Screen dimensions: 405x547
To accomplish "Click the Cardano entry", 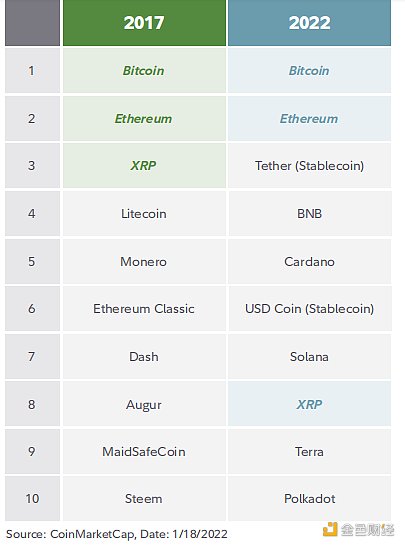I will coord(309,261).
